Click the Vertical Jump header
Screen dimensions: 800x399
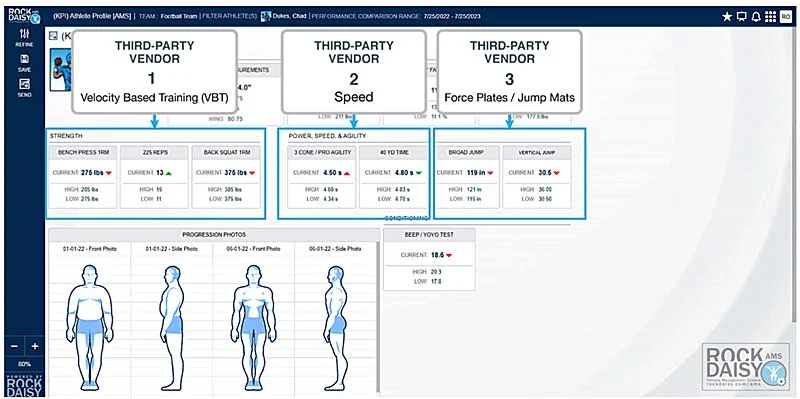coord(537,153)
